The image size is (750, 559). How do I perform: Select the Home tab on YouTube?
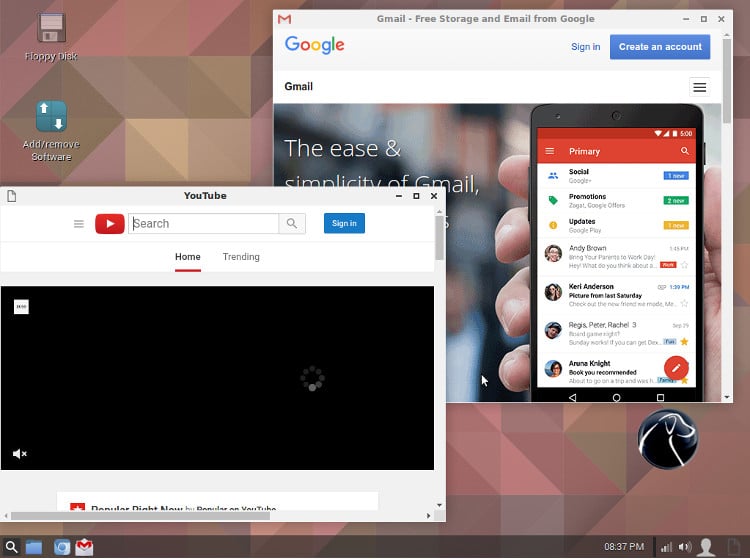pos(188,257)
